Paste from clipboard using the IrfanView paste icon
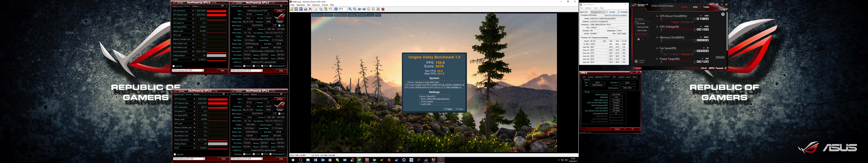 click(325, 9)
